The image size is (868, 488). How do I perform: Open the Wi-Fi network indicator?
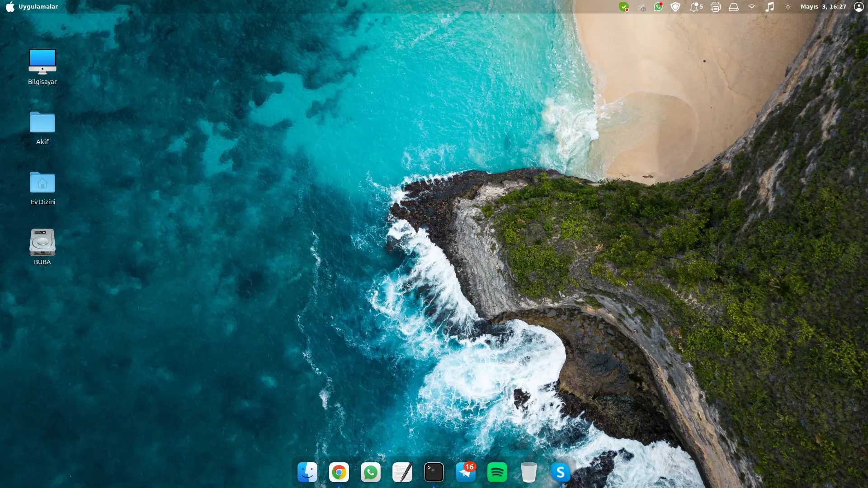tap(752, 7)
